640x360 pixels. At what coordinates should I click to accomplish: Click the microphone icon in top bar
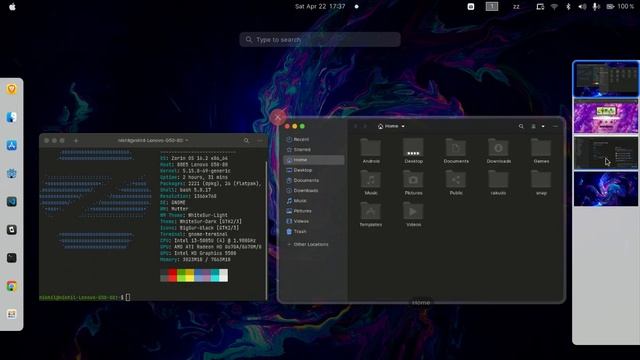[596, 7]
